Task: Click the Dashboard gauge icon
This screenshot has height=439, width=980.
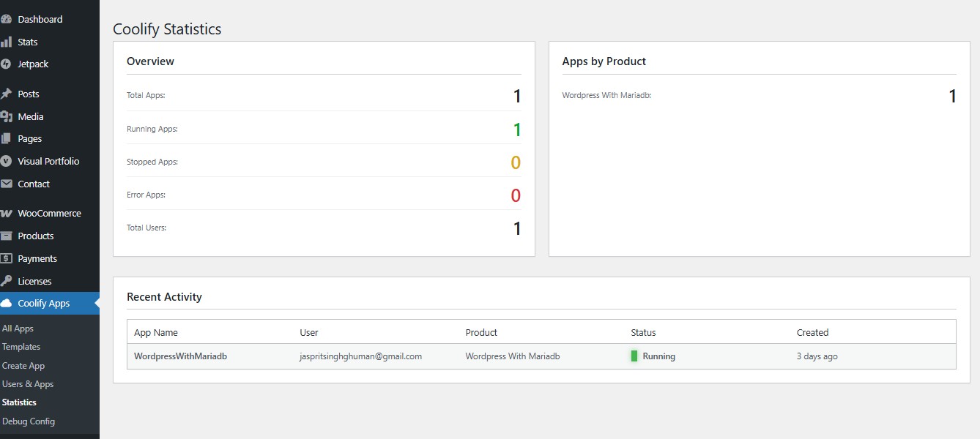Action: 6,19
